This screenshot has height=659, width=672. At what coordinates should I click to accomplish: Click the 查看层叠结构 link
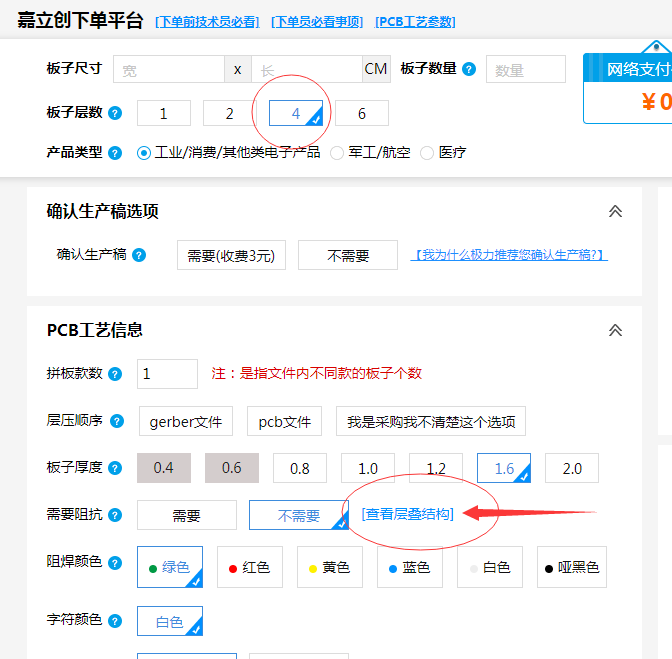click(408, 514)
